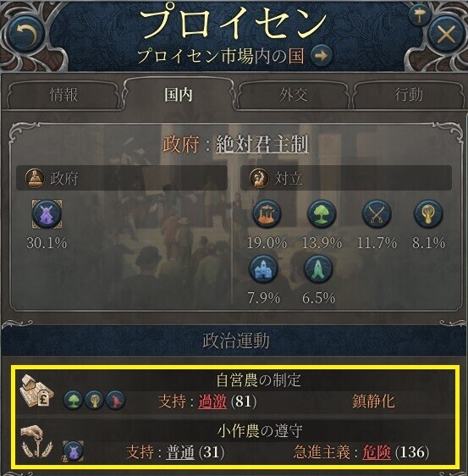The image size is (468, 476).
Task: Open the 外交 tab
Action: (294, 95)
